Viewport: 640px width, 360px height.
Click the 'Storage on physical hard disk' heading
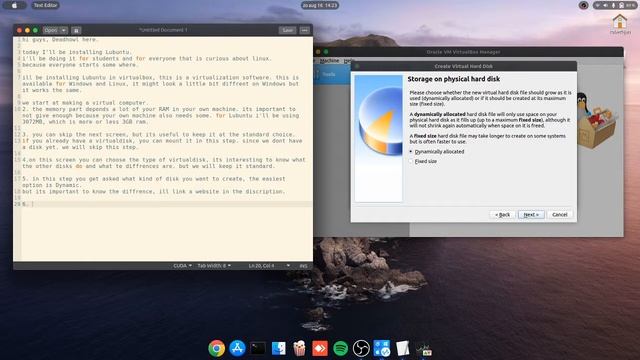pyautogui.click(x=453, y=79)
